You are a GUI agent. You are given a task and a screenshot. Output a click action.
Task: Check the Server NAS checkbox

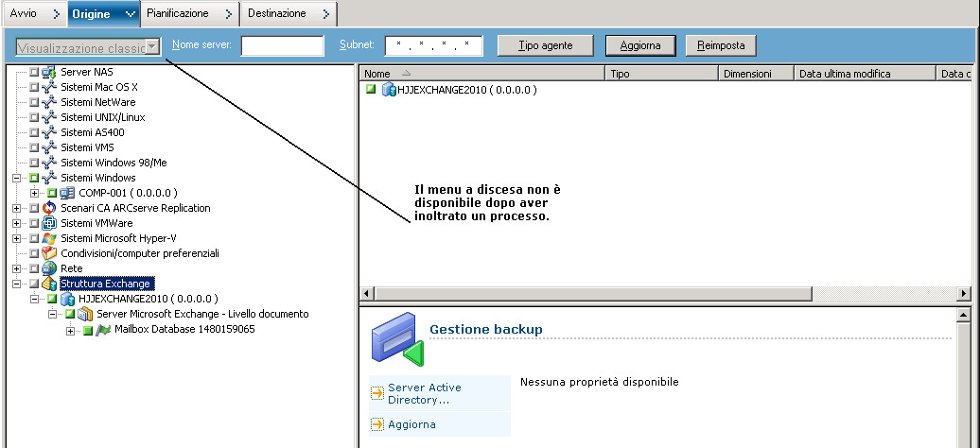click(34, 72)
